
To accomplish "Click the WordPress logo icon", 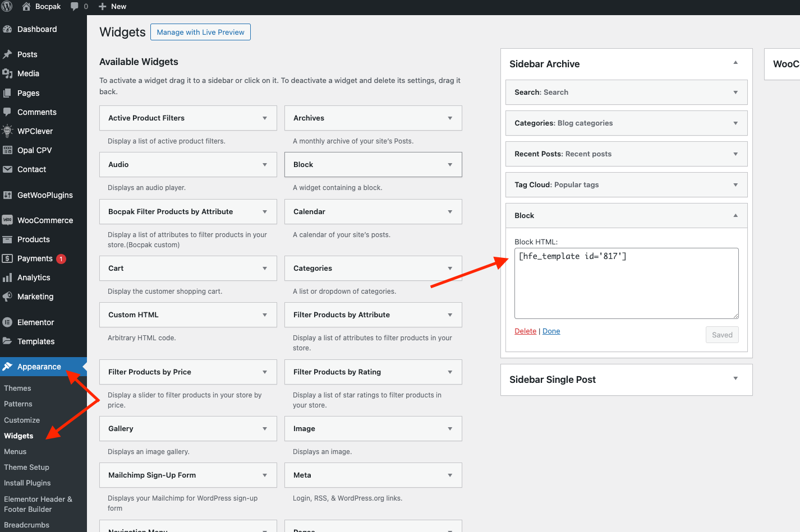I will (x=7, y=7).
